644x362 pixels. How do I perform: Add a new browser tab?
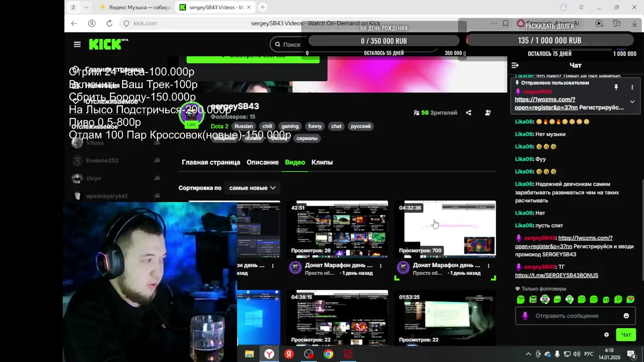point(262,7)
